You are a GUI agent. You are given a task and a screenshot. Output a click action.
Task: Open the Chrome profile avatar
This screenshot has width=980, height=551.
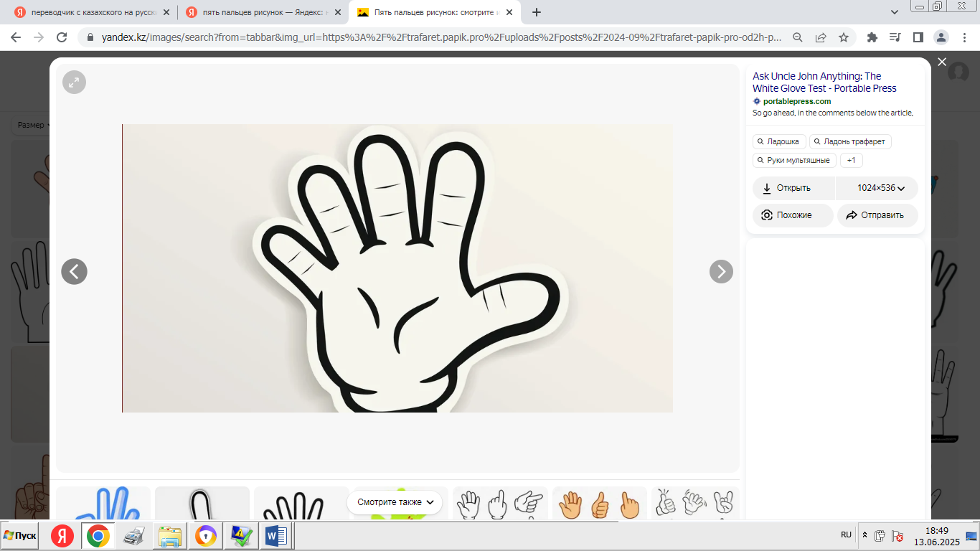941,37
